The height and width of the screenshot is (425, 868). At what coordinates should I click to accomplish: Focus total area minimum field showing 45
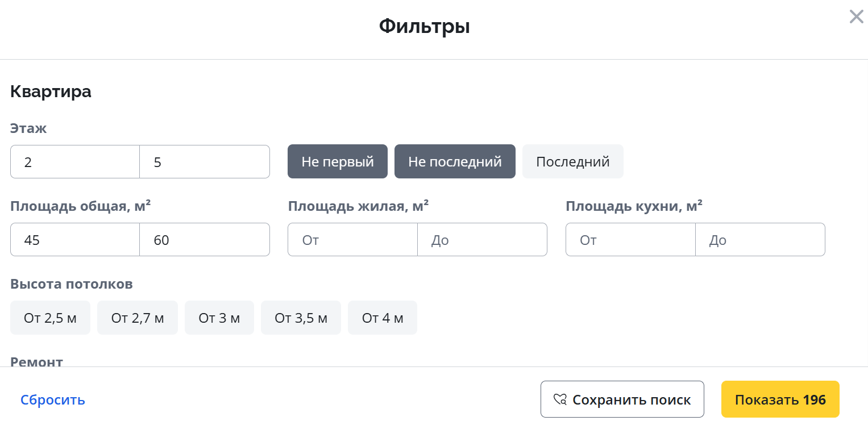pos(75,240)
